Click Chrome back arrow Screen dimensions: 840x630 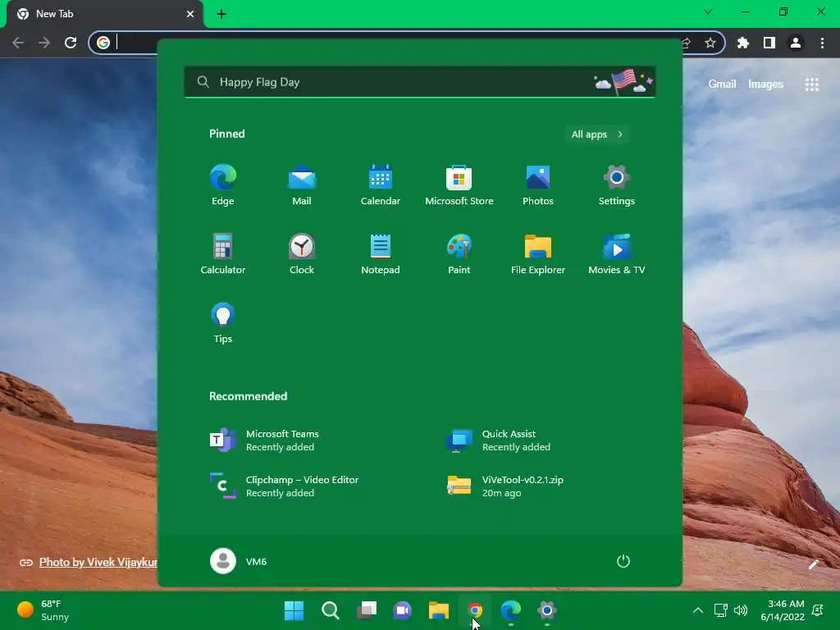tap(18, 43)
